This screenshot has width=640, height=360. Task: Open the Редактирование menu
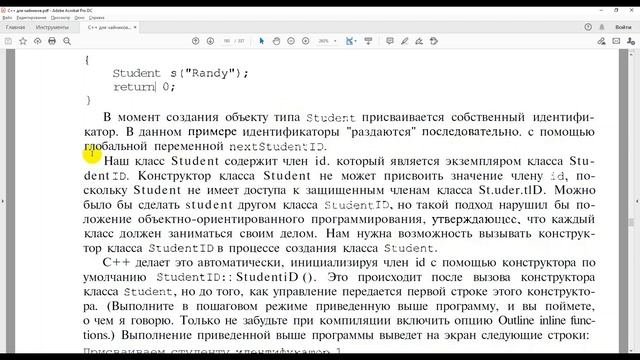pos(31,18)
